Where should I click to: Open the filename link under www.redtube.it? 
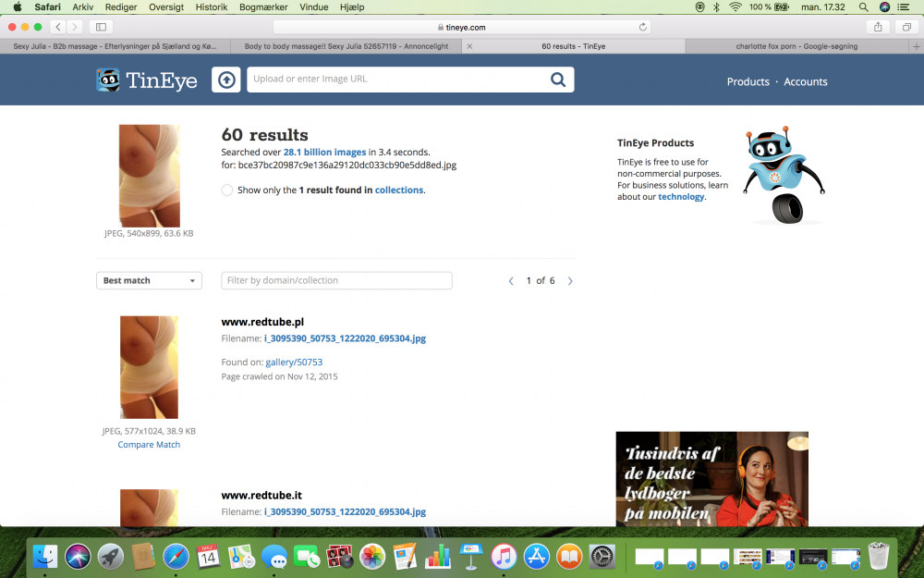click(345, 512)
